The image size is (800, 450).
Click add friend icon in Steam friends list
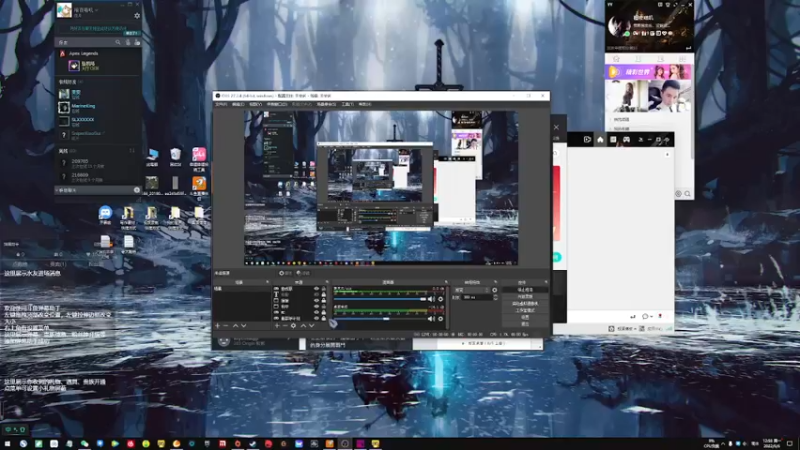point(137,42)
